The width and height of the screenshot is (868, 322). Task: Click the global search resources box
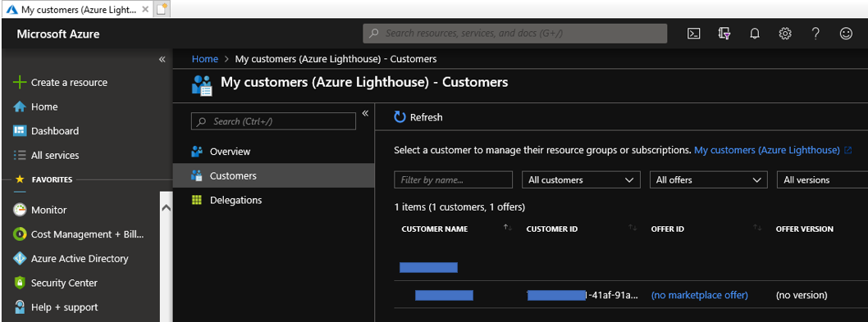(x=515, y=34)
